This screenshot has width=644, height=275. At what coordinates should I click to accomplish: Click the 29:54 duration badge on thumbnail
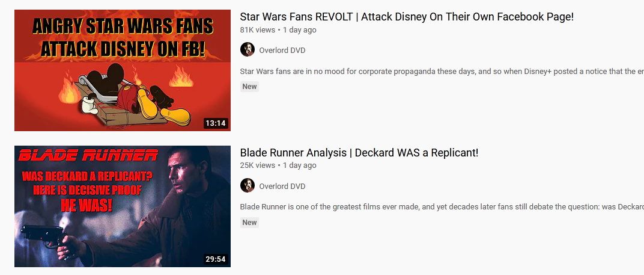point(216,259)
